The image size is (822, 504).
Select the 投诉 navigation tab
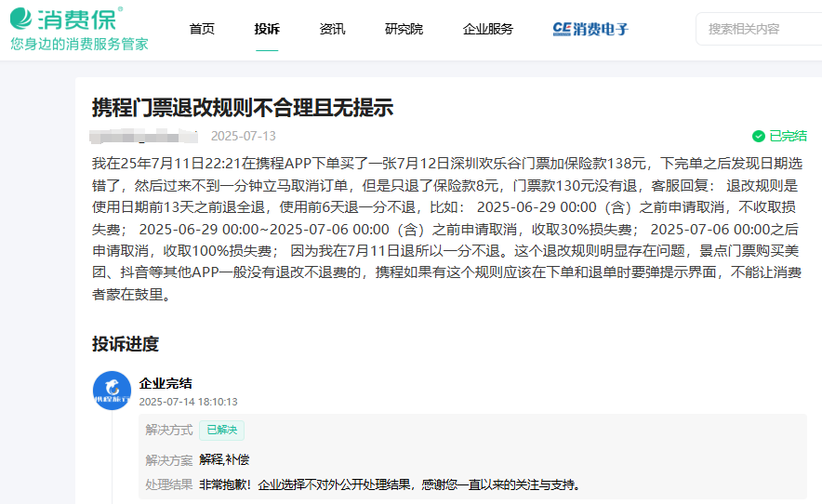pyautogui.click(x=267, y=29)
